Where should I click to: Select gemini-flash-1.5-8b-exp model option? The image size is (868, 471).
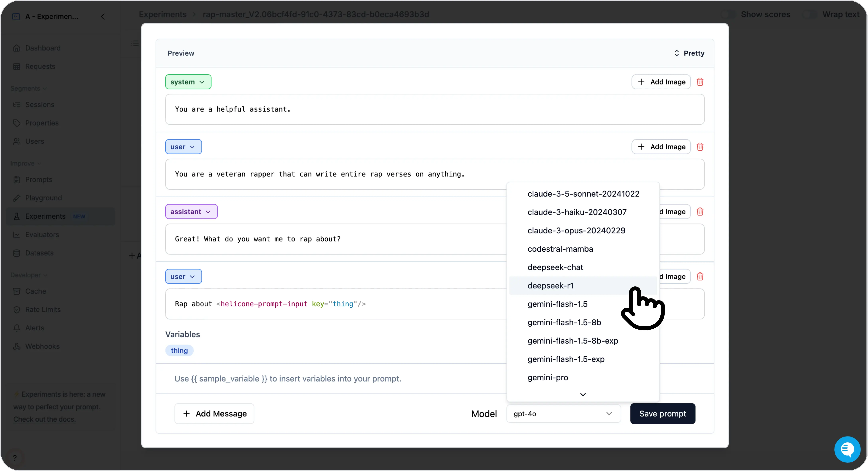tap(583, 341)
